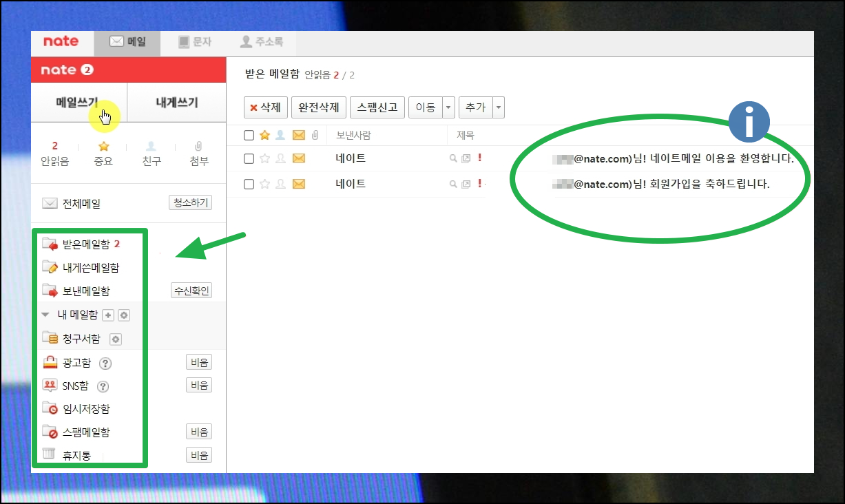Open the 이동 dropdown arrow
845x504 pixels.
coord(448,107)
